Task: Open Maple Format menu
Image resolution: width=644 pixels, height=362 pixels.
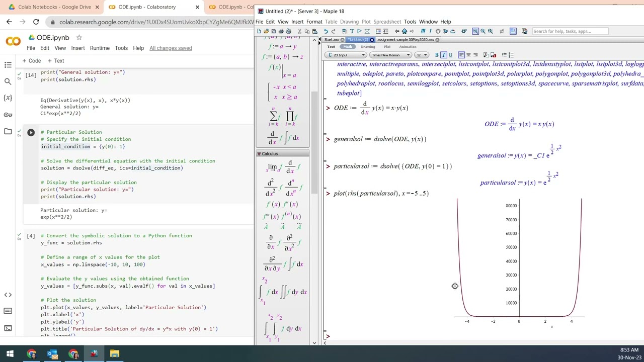Action: click(314, 22)
